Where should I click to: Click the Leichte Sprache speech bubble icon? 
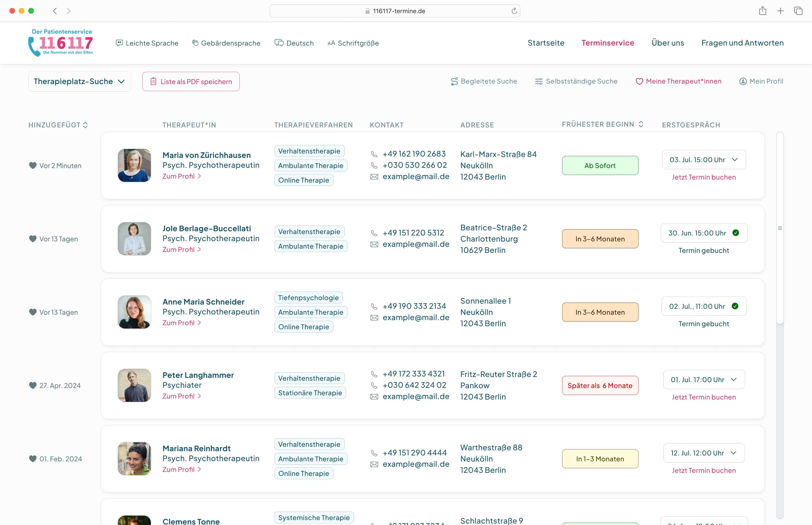tap(119, 43)
